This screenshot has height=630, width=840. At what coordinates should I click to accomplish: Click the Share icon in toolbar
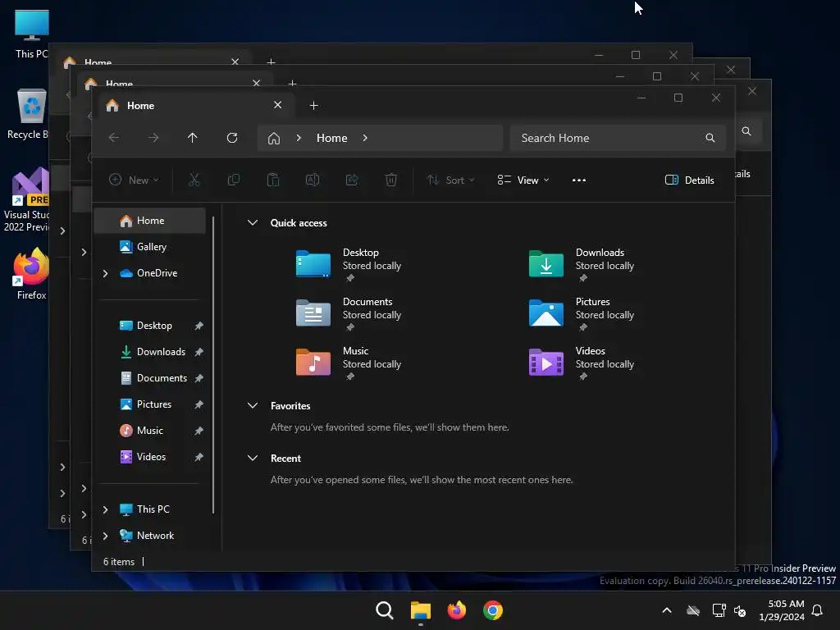[352, 180]
